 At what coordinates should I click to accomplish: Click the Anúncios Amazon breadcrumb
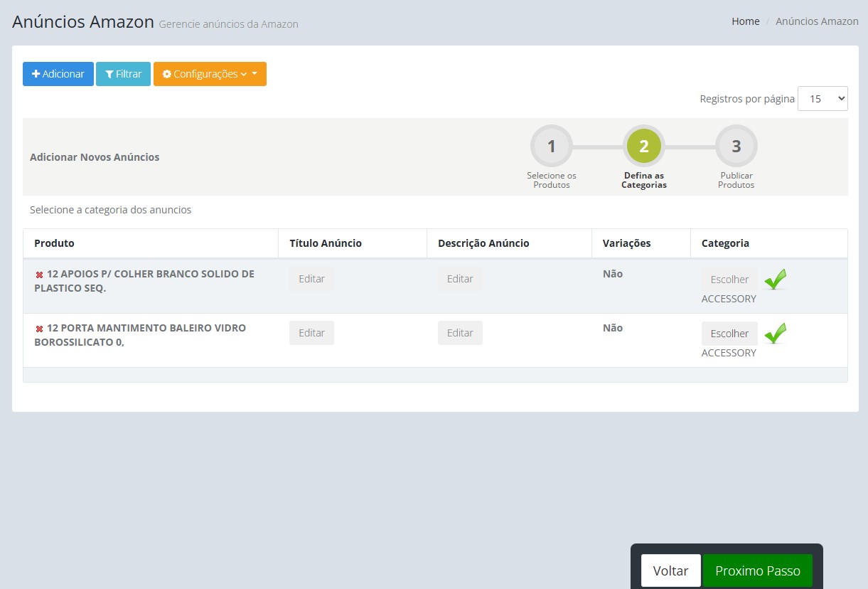click(x=817, y=21)
